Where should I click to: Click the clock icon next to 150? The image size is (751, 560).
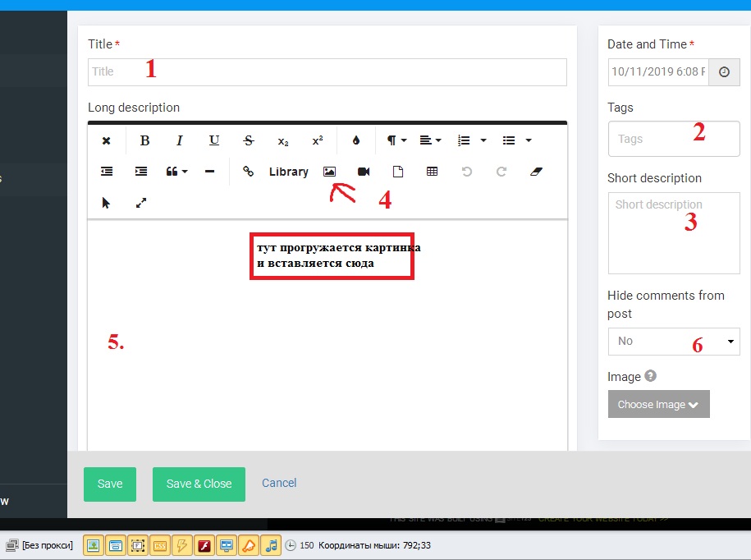(291, 545)
